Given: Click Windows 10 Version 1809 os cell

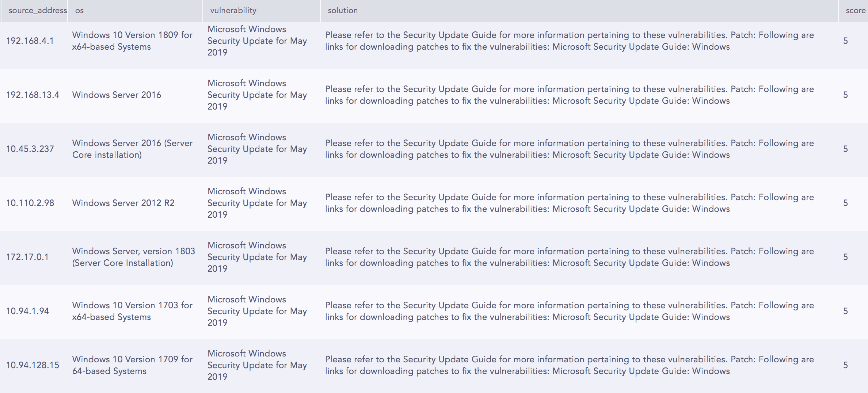Looking at the screenshot, I should (x=132, y=41).
